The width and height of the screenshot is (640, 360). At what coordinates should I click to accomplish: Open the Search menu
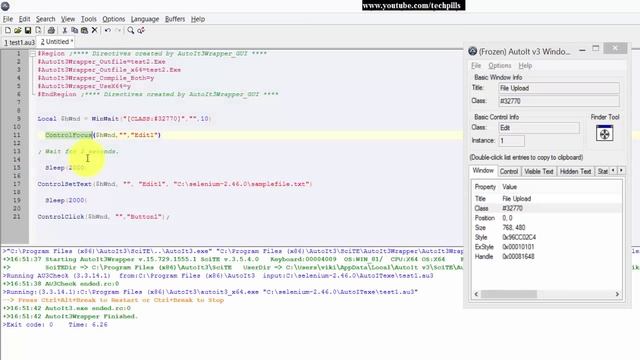pos(45,19)
